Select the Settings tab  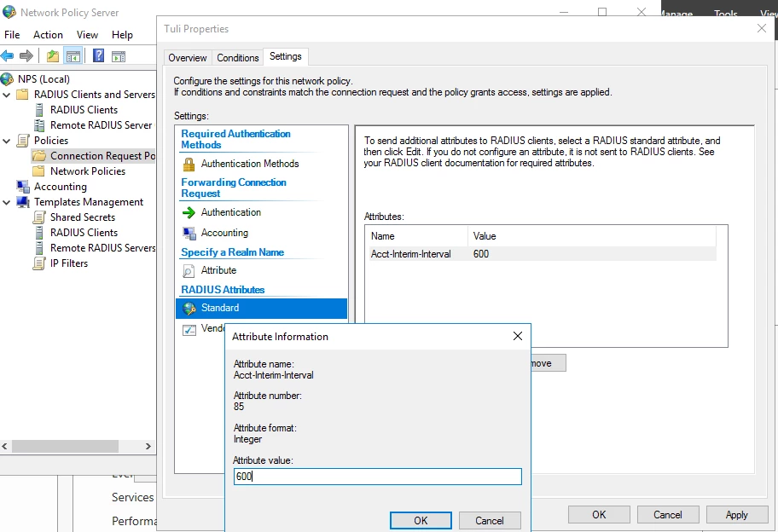pyautogui.click(x=285, y=56)
